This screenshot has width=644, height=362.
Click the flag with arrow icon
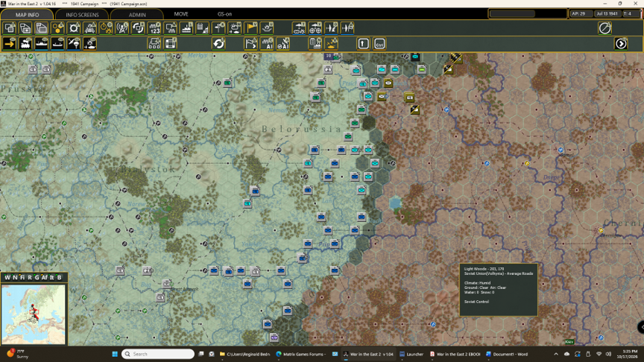click(x=251, y=43)
